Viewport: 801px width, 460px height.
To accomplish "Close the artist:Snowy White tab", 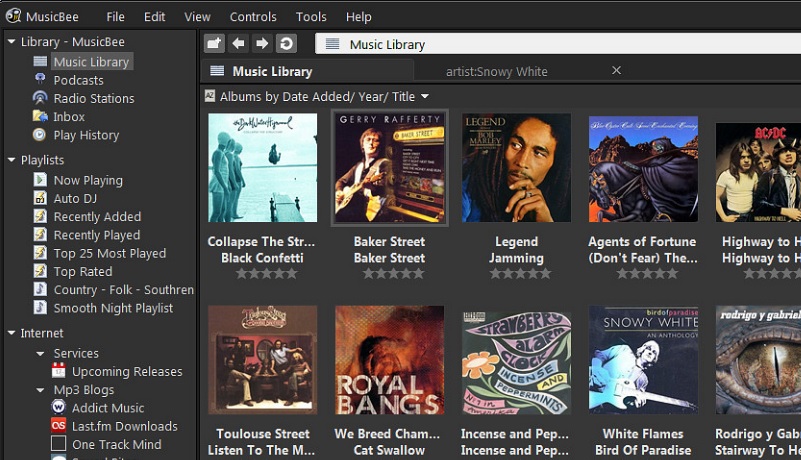I will (616, 70).
